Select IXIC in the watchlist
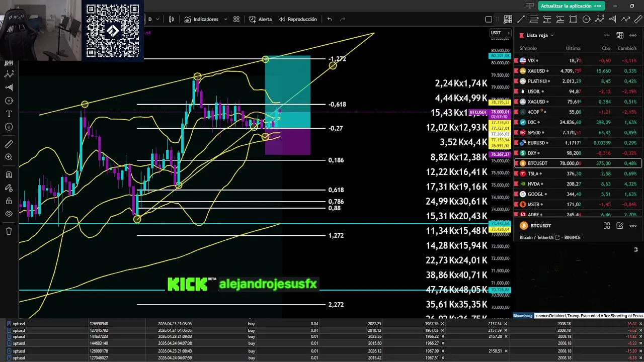This screenshot has height=362, width=644. [x=578, y=122]
